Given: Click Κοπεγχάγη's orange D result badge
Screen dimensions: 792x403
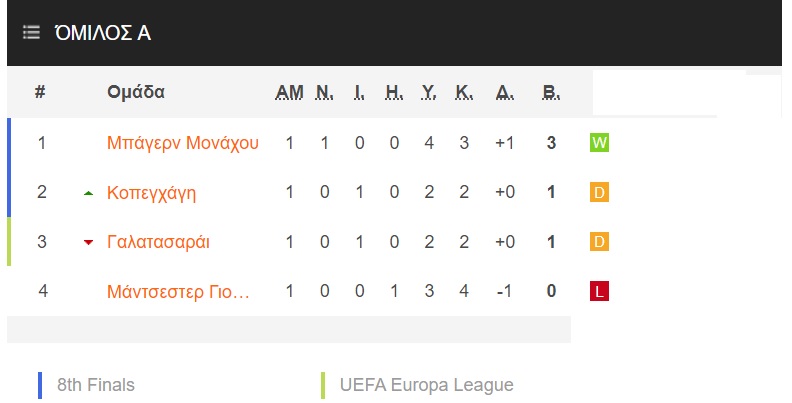Looking at the screenshot, I should [599, 192].
